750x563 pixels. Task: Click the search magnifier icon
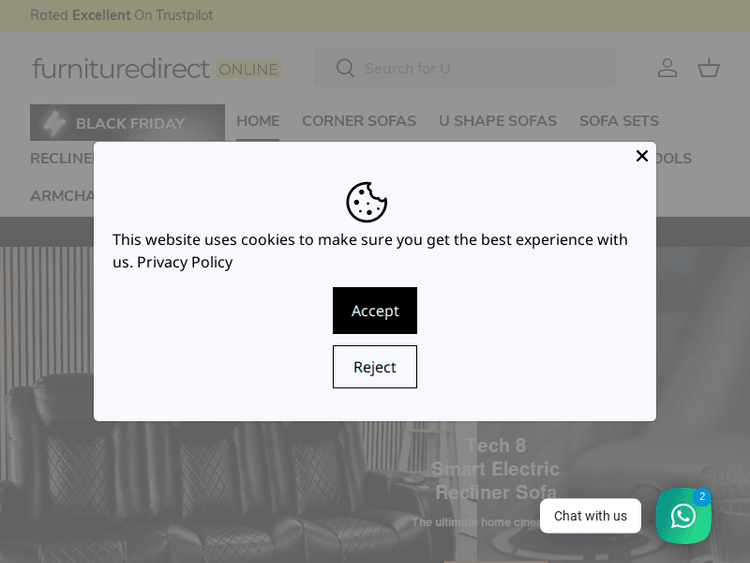[345, 68]
